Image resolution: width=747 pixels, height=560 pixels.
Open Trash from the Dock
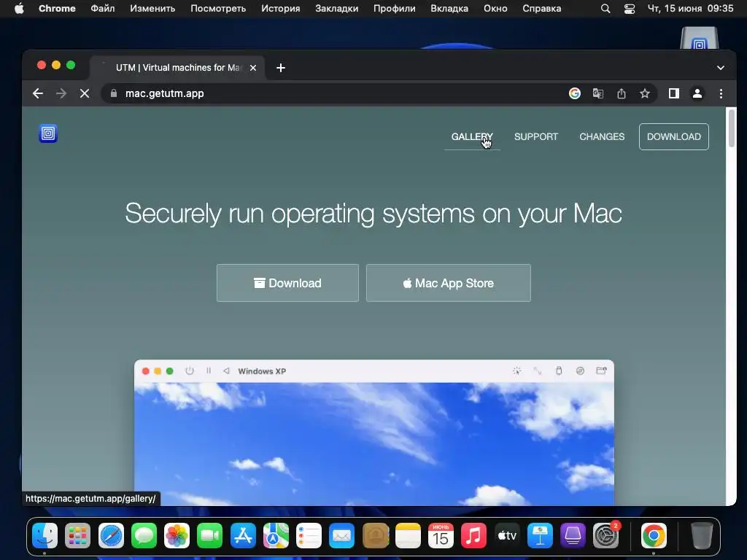point(702,536)
